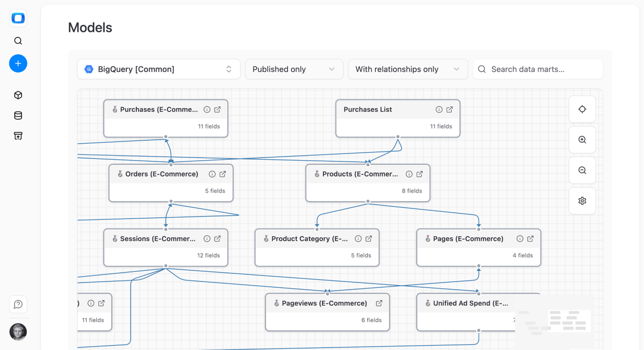This screenshot has height=350, width=644.
Task: Click "8 fields" on the Products node
Action: point(412,191)
